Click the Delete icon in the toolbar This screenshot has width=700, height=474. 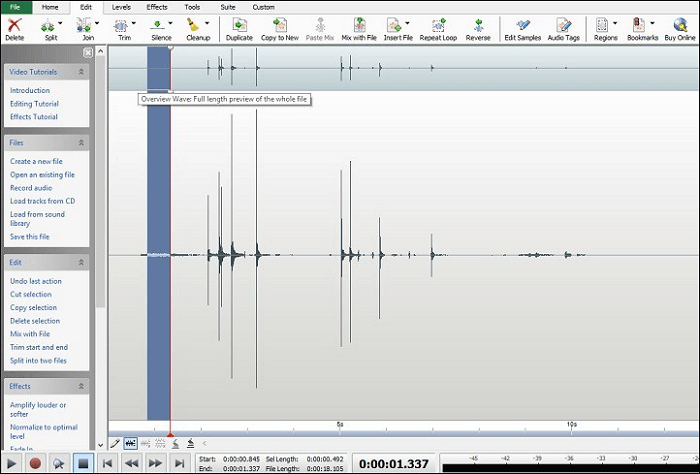14,23
